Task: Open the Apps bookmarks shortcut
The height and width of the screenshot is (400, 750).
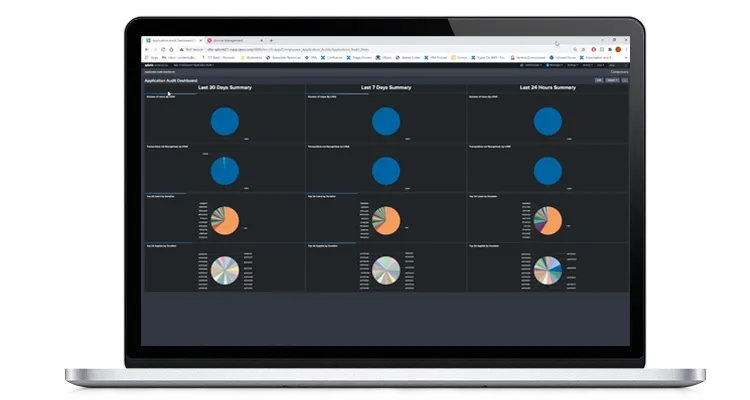Action: [x=152, y=57]
